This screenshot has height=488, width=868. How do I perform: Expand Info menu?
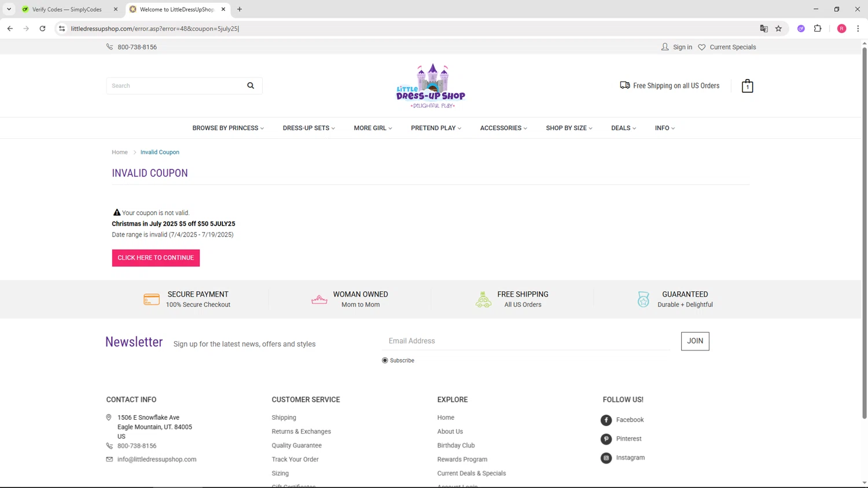coord(665,128)
